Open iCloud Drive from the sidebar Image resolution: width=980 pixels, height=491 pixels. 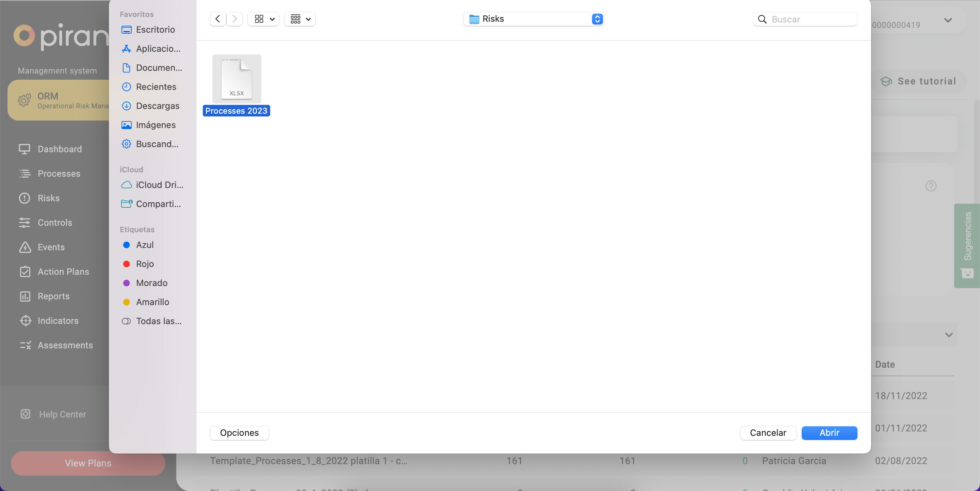pyautogui.click(x=159, y=185)
